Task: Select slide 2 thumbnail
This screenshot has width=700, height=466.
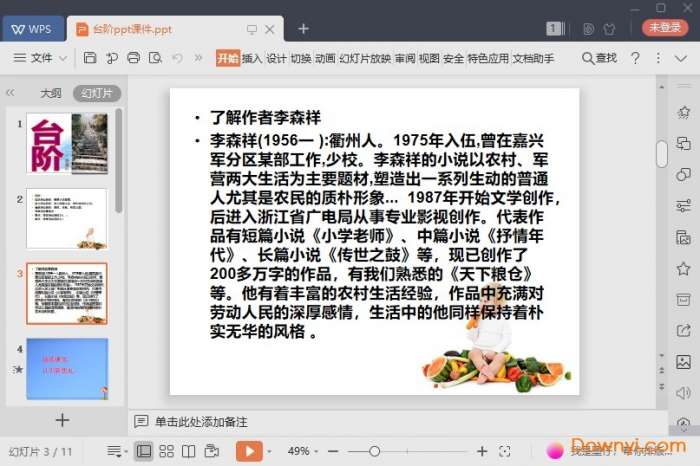Action: click(67, 218)
